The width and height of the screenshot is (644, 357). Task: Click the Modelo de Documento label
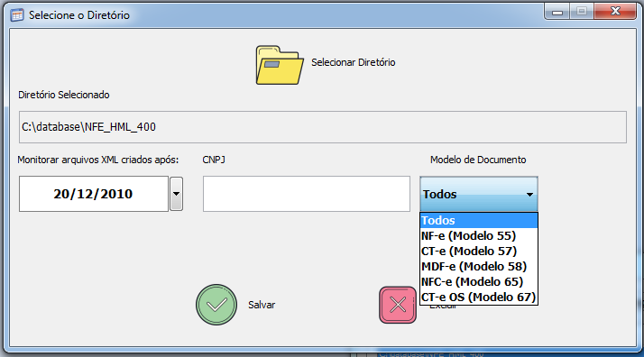478,160
